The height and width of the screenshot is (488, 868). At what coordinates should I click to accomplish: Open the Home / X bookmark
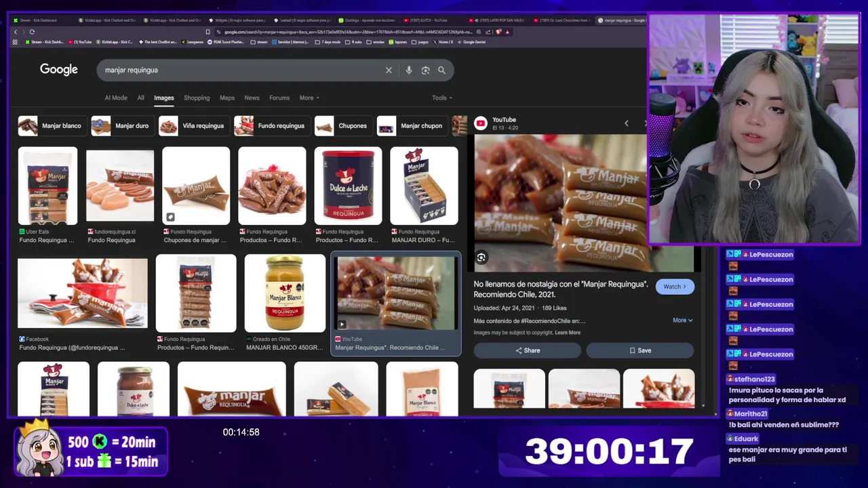coord(443,42)
